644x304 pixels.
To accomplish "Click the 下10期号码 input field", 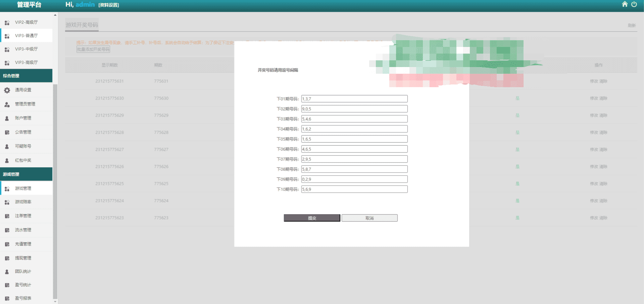I will tap(354, 189).
